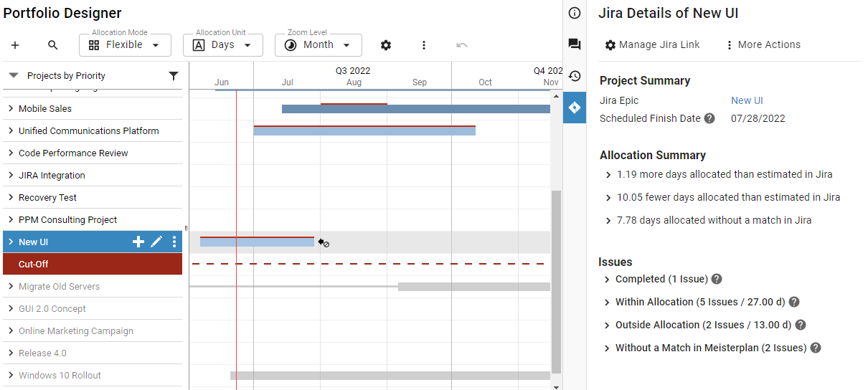Click help icon beside Within Allocation
This screenshot has height=390, width=868.
coord(794,302)
